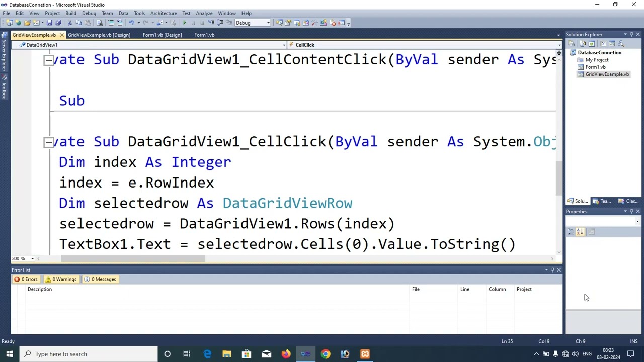This screenshot has width=644, height=362.
Task: Click Show All Files in Solution Explorer
Action: pos(583,44)
